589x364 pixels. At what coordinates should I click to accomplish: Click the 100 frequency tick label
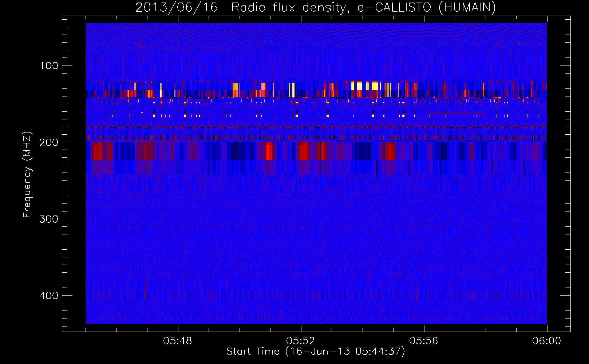[x=49, y=66]
